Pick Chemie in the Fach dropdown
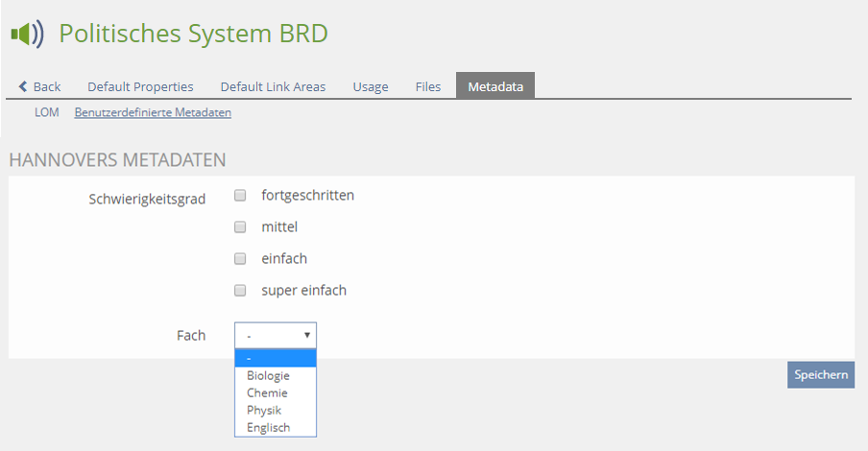Image resolution: width=868 pixels, height=451 pixels. pyautogui.click(x=267, y=392)
